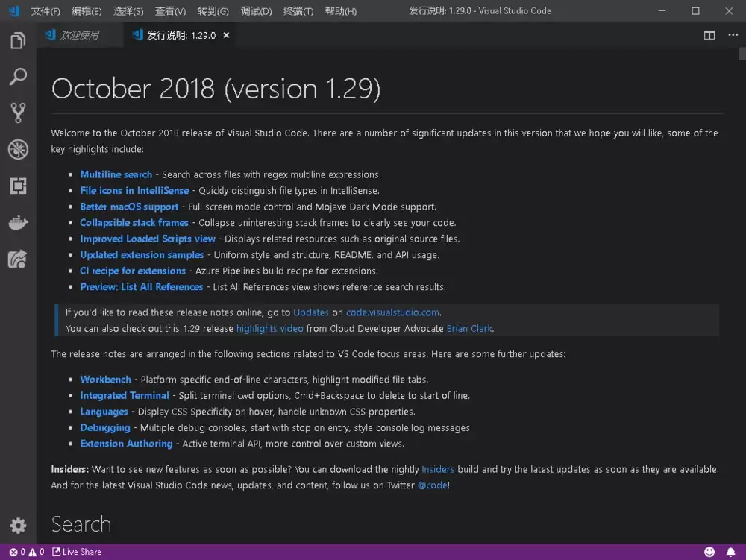Image resolution: width=746 pixels, height=560 pixels.
Task: Open the Extensions view
Action: (17, 186)
